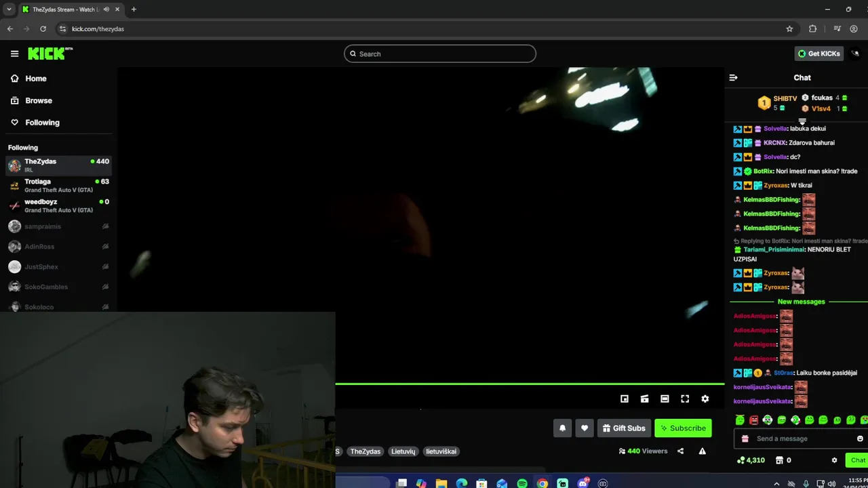Open Discord from the taskbar

(x=583, y=483)
